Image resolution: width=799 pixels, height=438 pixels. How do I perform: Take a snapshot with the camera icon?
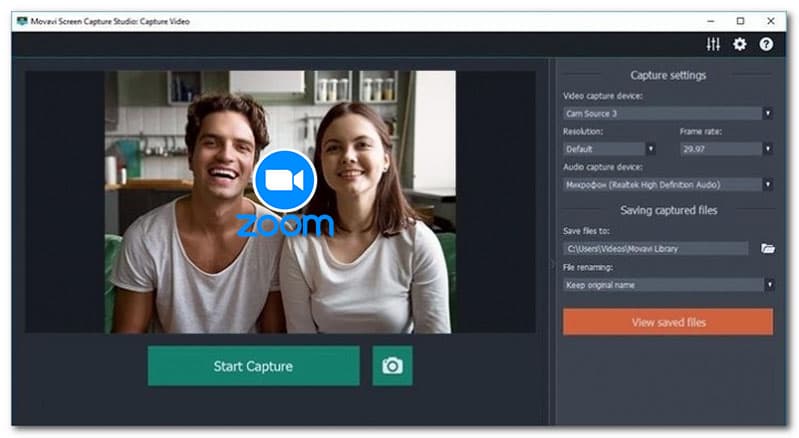tap(392, 366)
